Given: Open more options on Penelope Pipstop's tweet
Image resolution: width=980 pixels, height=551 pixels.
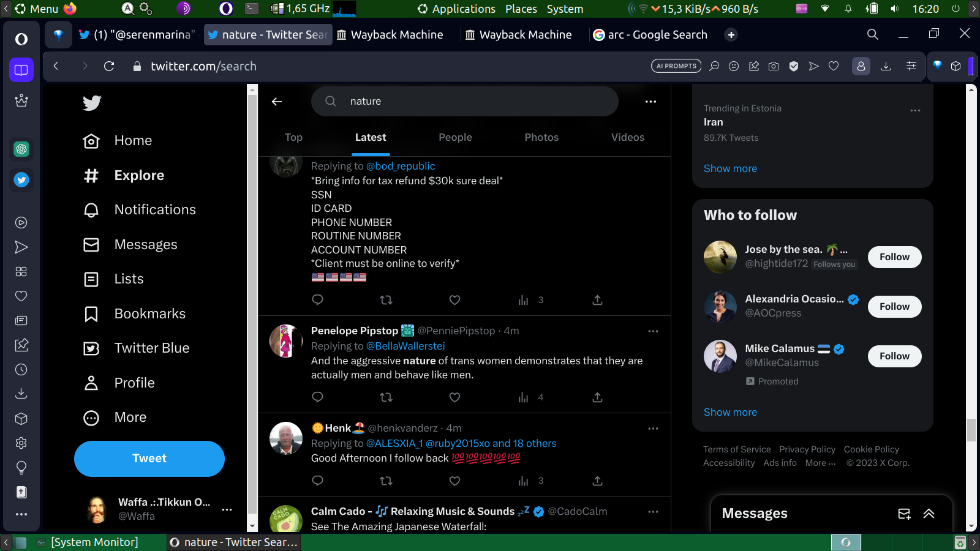Looking at the screenshot, I should click(653, 331).
